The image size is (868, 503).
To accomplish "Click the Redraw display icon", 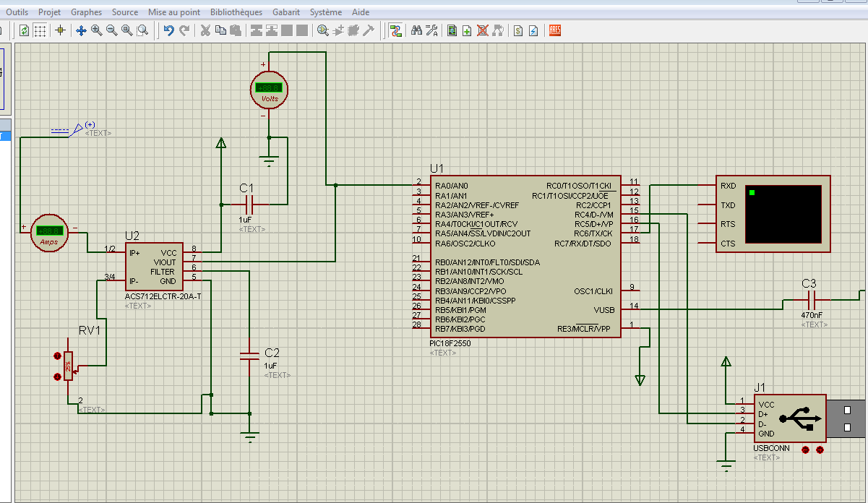I will point(25,30).
